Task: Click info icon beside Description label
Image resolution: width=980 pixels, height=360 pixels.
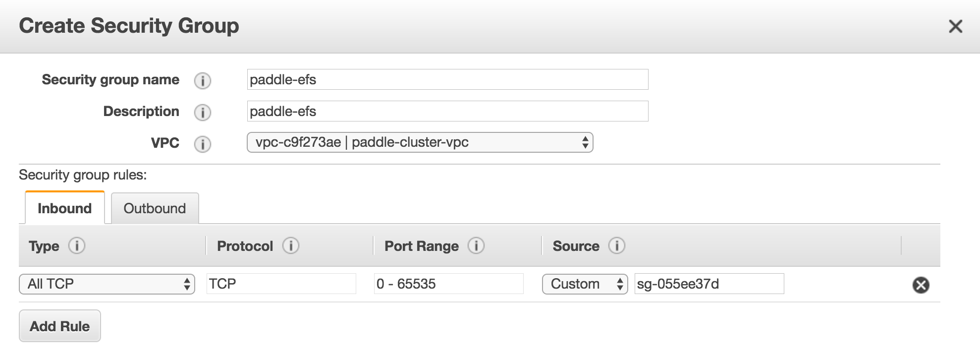Action: 202,112
